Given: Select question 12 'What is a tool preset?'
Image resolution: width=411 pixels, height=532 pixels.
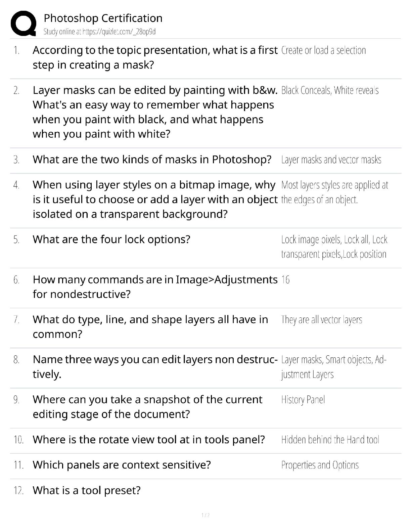Looking at the screenshot, I should pos(86,491).
